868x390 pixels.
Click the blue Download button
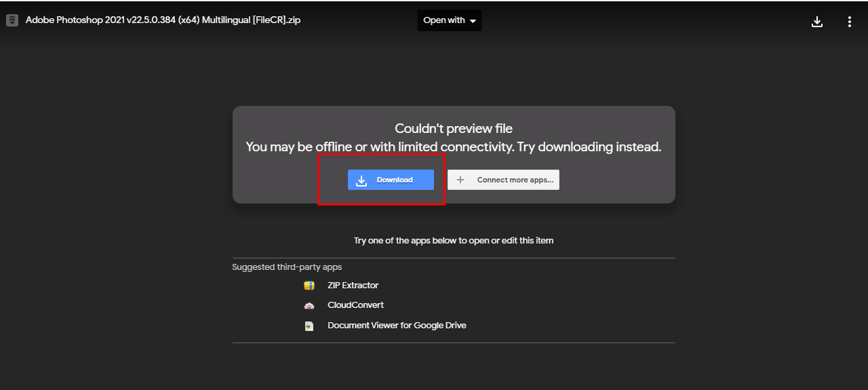391,180
